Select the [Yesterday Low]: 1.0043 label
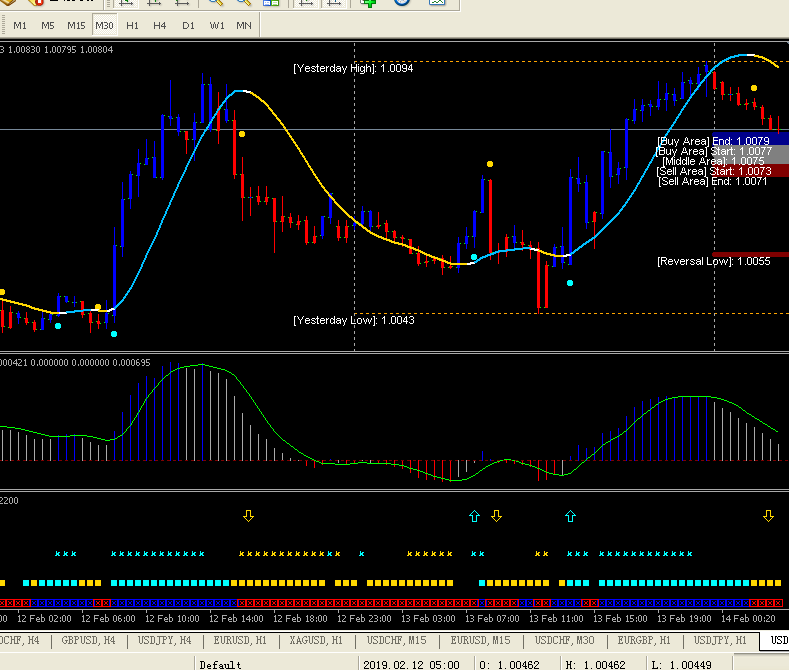Screen dimensions: 789x670 tap(354, 320)
